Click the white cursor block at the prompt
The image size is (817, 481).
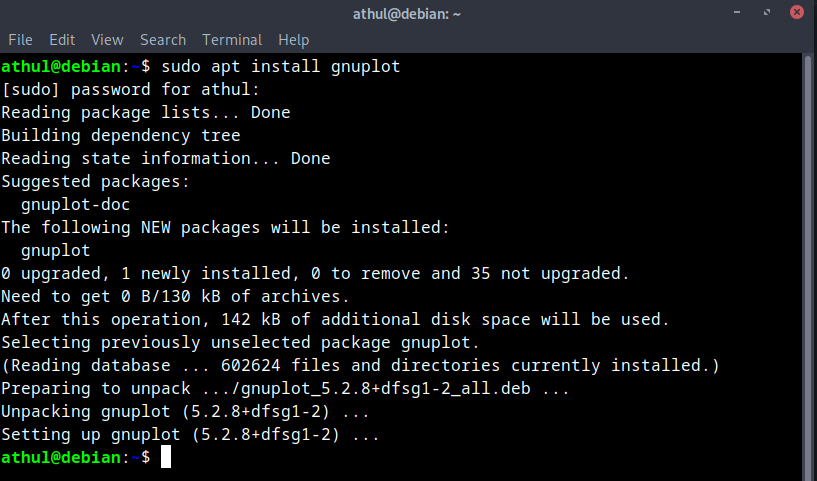click(167, 457)
